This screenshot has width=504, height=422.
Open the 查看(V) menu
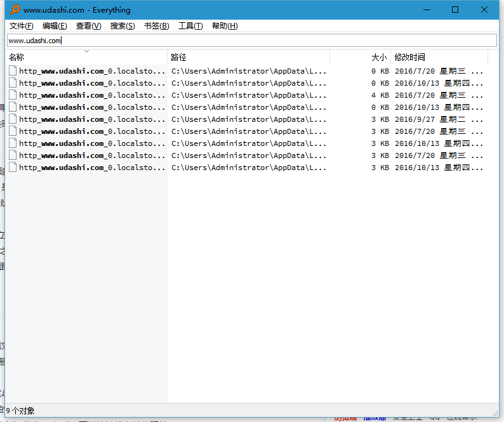(88, 26)
